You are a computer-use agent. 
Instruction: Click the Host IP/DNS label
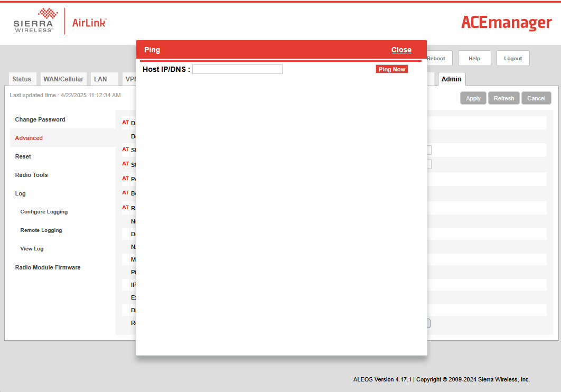(x=166, y=69)
